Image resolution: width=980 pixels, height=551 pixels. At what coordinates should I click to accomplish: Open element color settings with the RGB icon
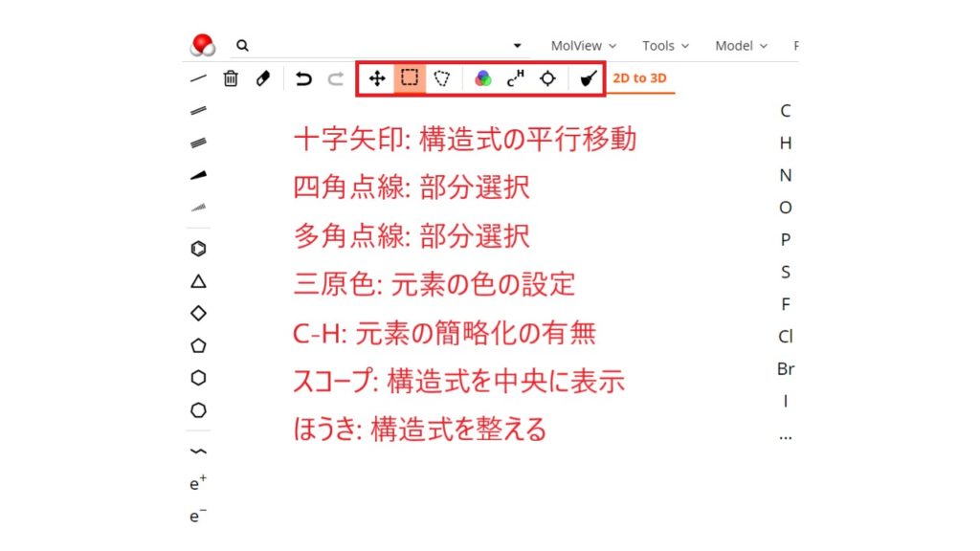pyautogui.click(x=481, y=78)
